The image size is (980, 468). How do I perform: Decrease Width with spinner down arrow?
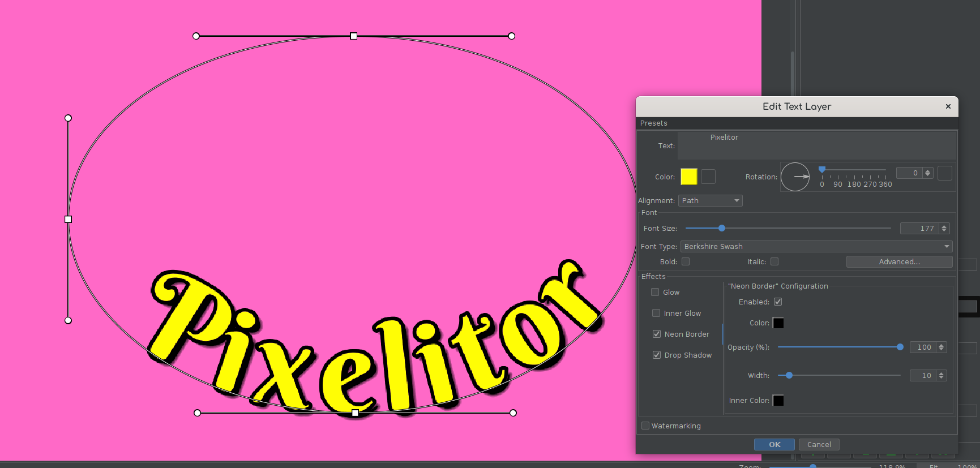[942, 379]
